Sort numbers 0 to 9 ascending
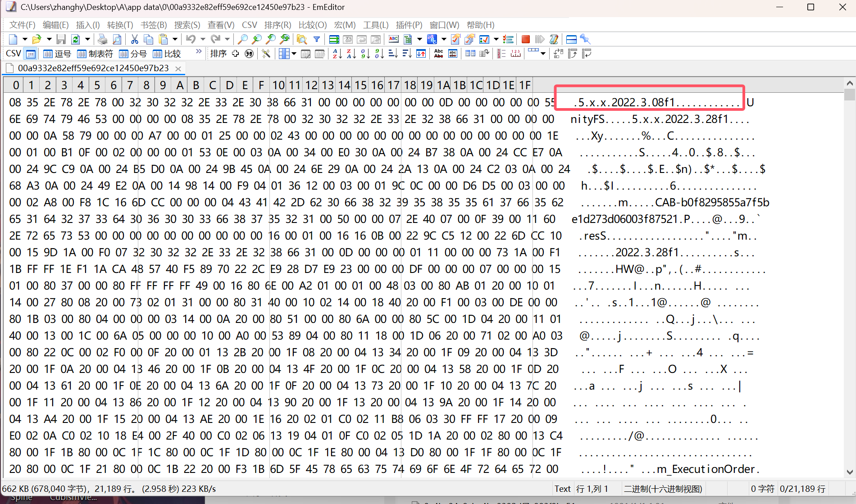 coord(365,54)
